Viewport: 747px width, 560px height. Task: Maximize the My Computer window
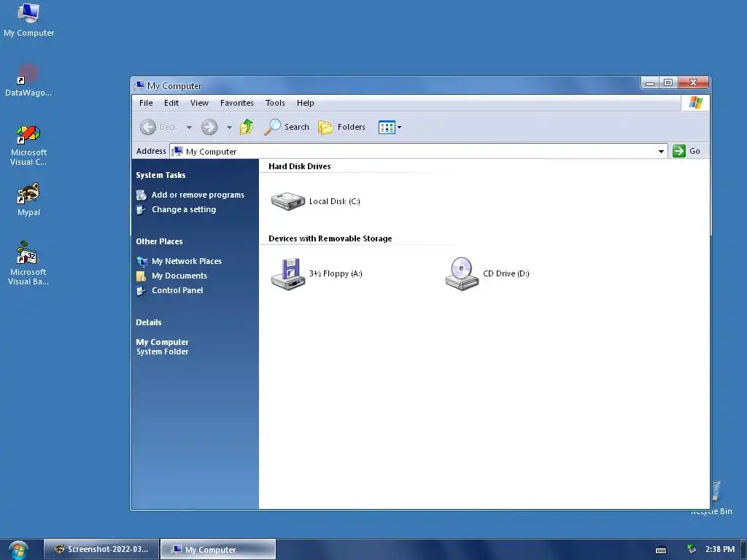coord(668,83)
